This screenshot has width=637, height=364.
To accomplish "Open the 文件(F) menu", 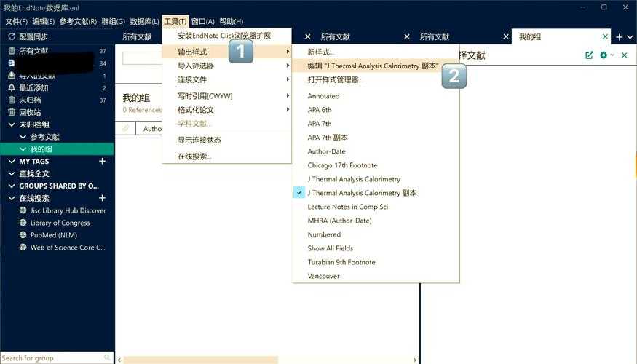I will (16, 22).
